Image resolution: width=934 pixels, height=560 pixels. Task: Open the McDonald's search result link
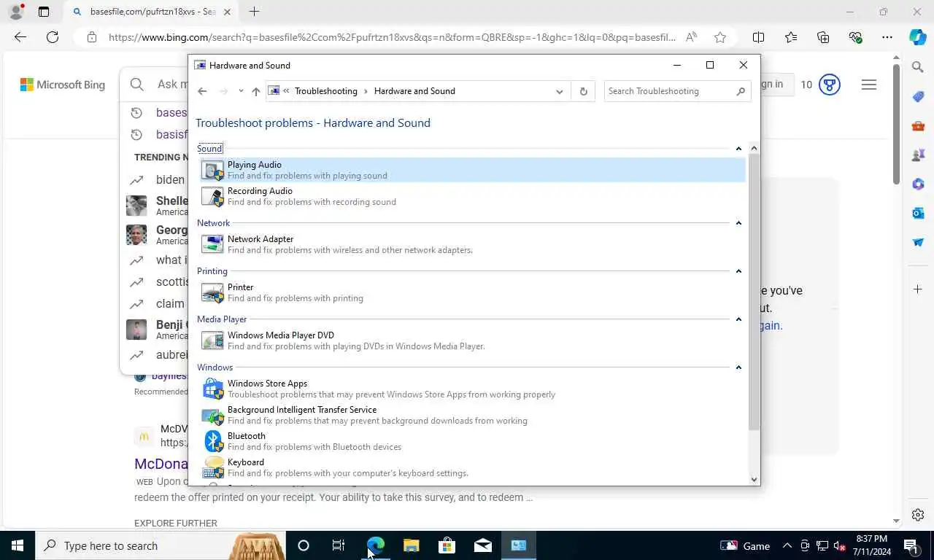tap(161, 464)
